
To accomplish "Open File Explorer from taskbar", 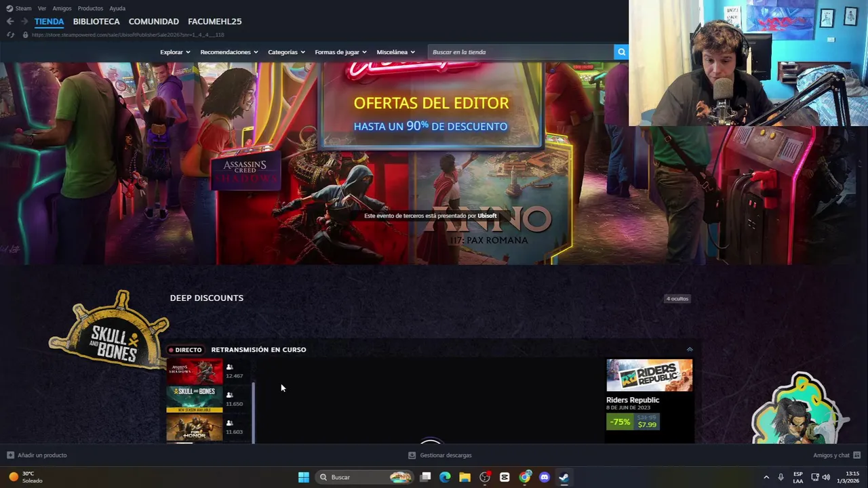I will 465,477.
